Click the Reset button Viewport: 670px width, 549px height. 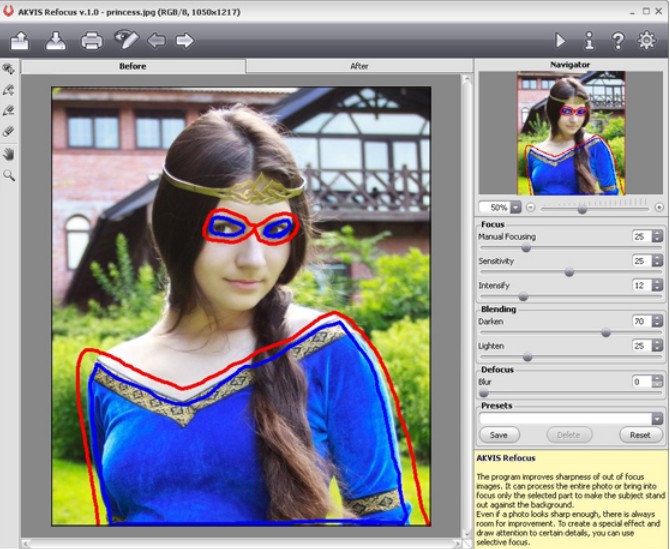(640, 436)
